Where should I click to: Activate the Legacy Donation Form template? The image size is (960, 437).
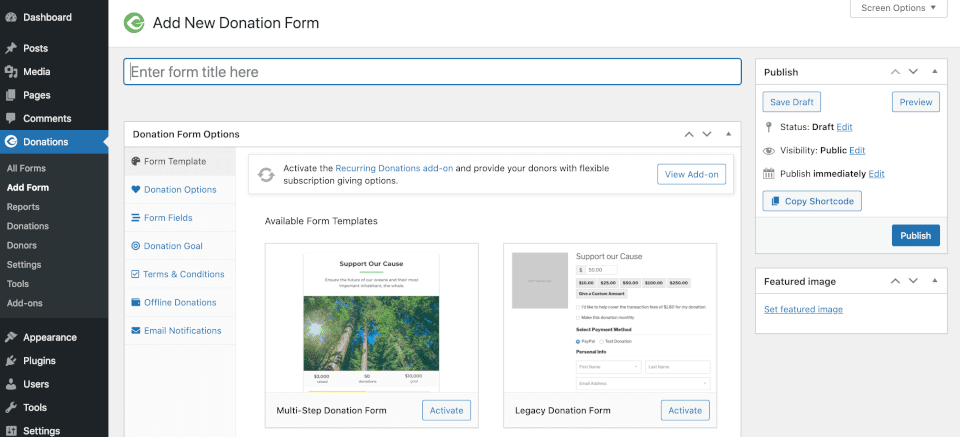pos(685,410)
